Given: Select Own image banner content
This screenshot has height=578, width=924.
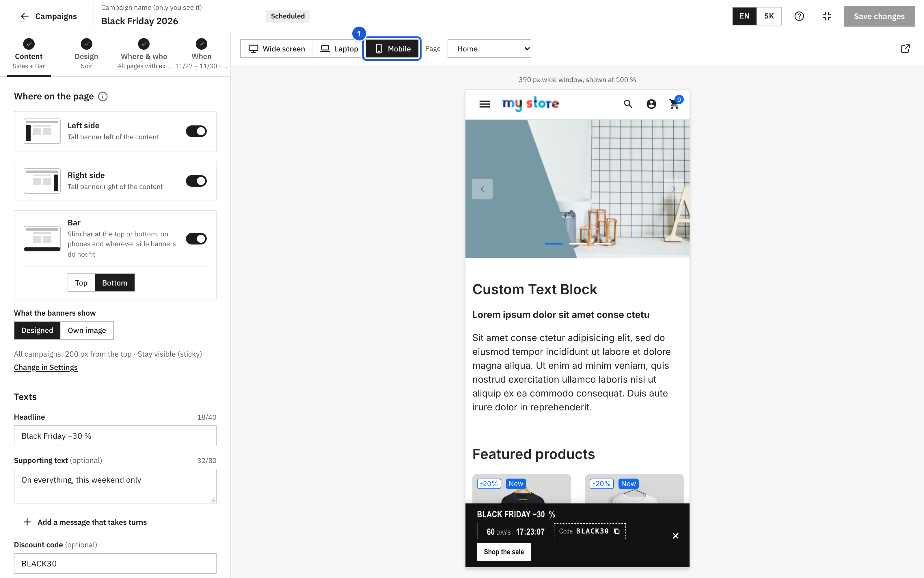Looking at the screenshot, I should click(x=87, y=330).
